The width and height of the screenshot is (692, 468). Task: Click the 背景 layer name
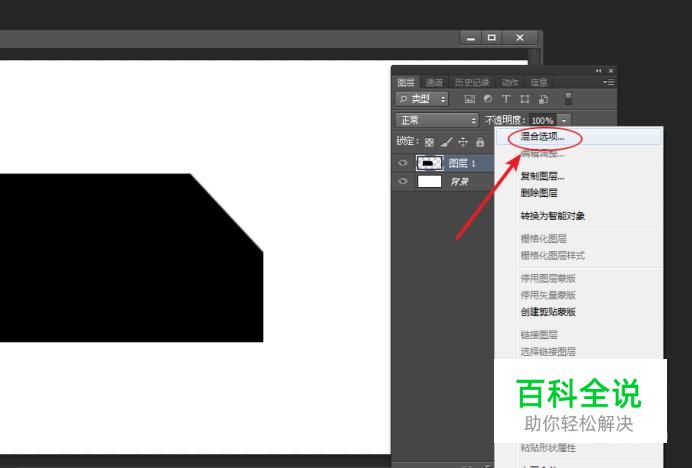click(460, 181)
